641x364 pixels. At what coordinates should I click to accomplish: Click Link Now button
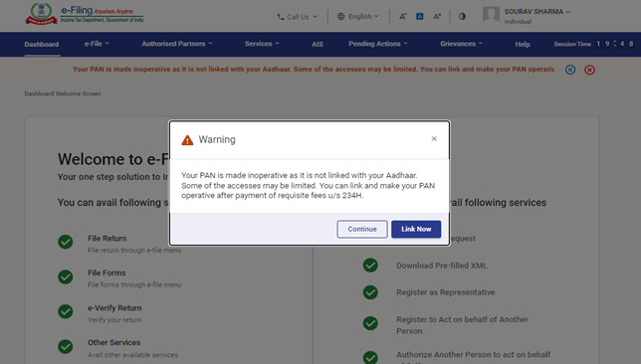(416, 229)
